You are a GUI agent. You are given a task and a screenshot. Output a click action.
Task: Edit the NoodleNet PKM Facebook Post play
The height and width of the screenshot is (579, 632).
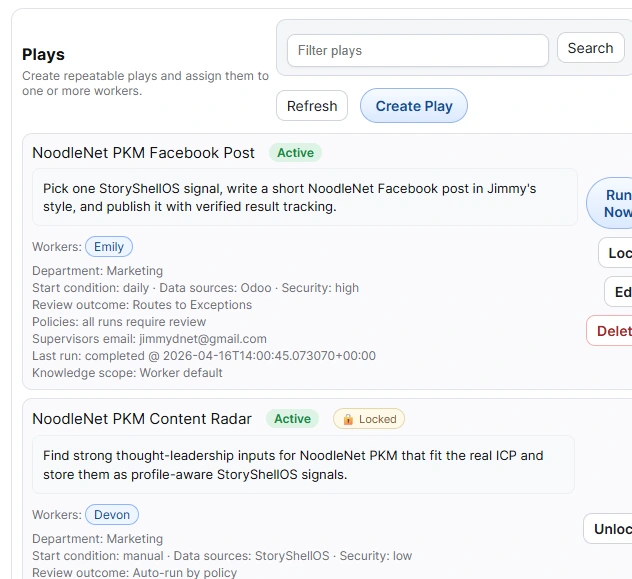coord(619,292)
